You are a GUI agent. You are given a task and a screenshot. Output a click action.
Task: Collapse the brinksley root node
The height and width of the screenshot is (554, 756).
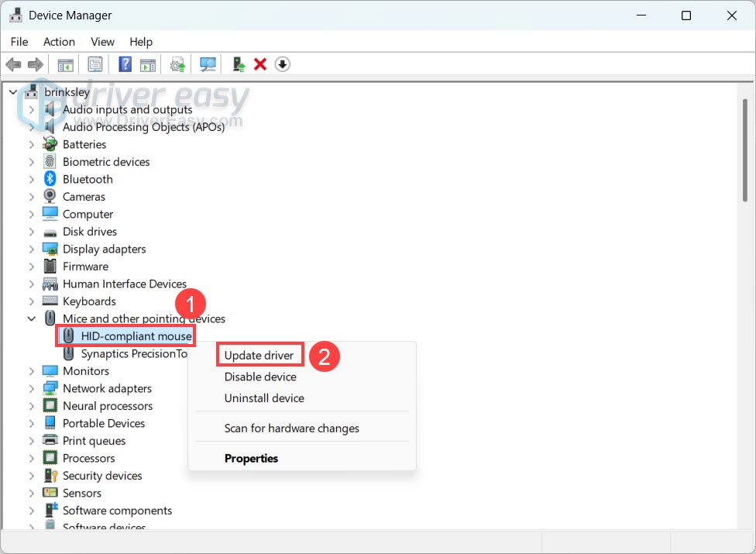13,91
